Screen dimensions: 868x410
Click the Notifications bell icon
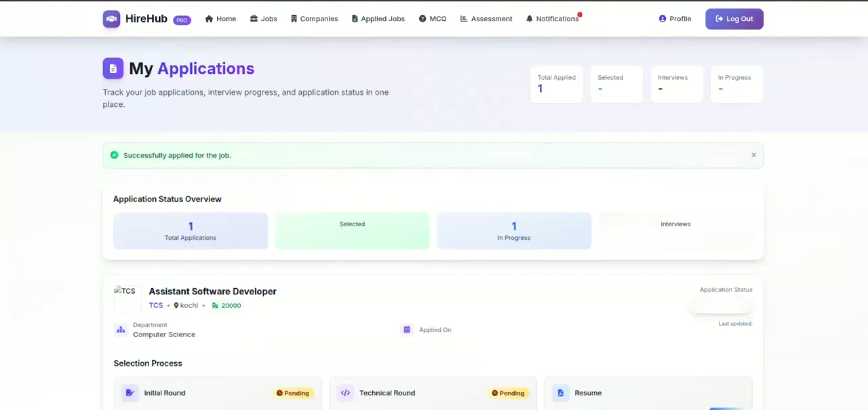[x=529, y=19]
